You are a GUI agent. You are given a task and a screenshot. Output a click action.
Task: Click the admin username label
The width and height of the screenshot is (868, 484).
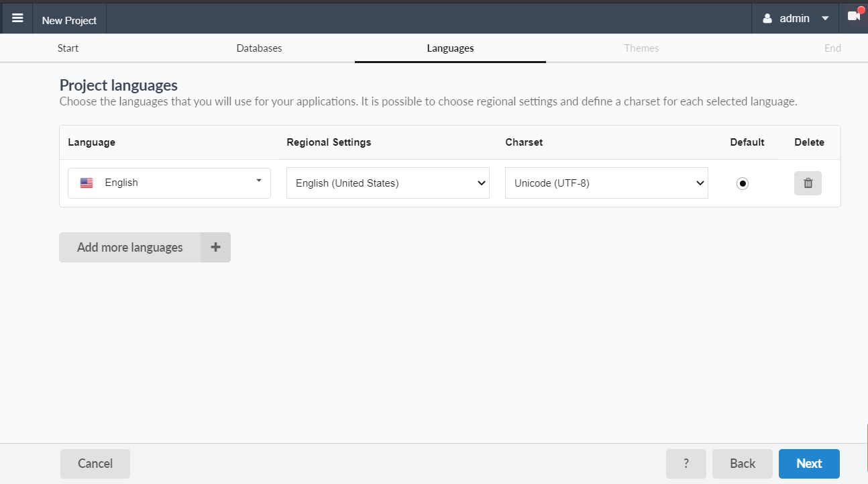click(794, 19)
